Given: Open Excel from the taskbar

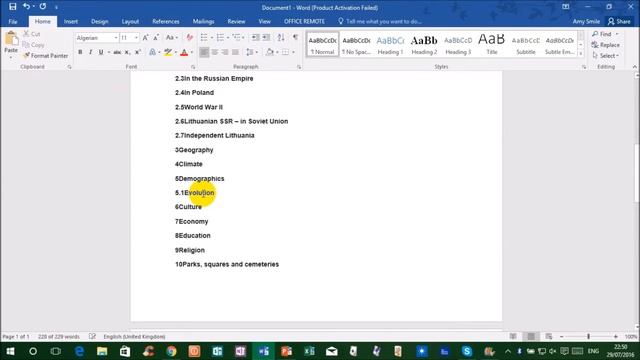Looking at the screenshot, I should [309, 351].
